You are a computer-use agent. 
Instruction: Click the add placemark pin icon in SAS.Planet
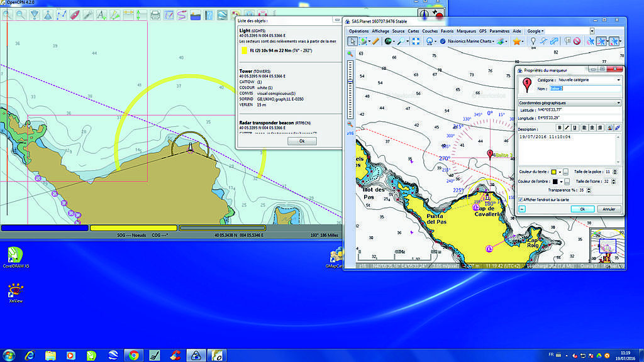click(x=533, y=41)
